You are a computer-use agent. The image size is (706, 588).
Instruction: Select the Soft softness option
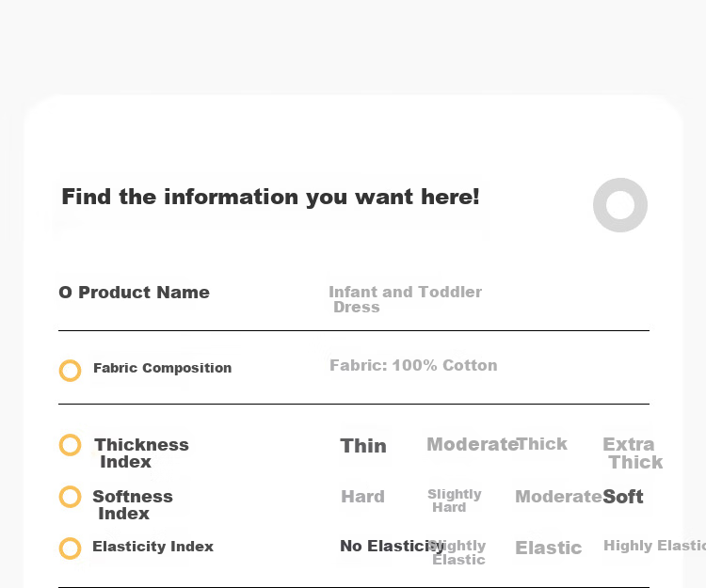tap(623, 497)
